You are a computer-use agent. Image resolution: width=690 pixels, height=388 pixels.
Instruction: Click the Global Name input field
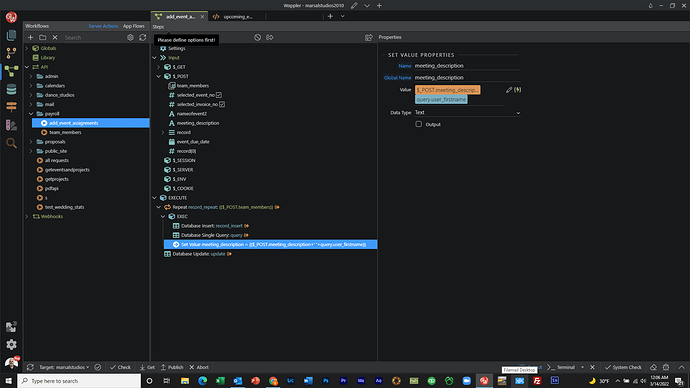pyautogui.click(x=467, y=78)
